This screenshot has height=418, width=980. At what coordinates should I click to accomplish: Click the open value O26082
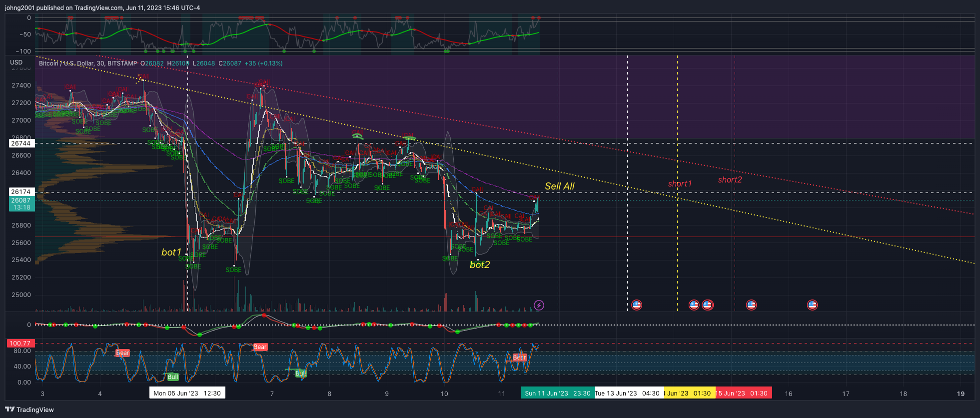point(152,63)
